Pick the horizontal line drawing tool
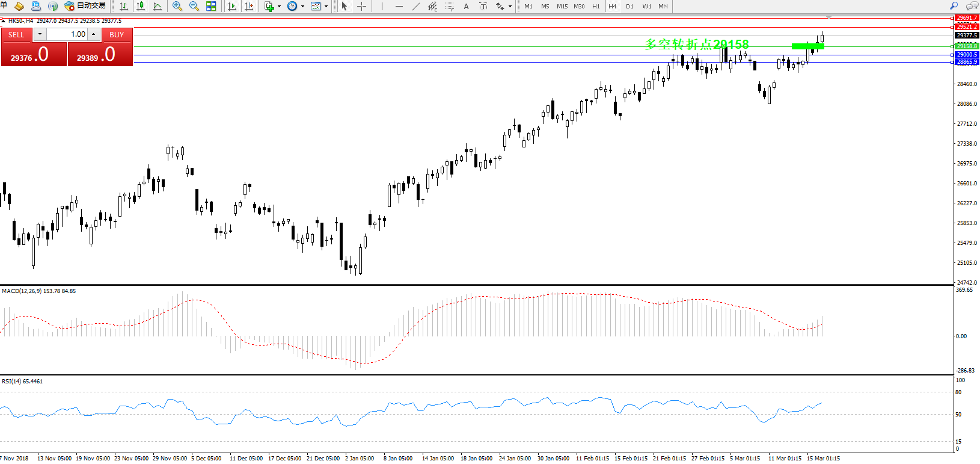The height and width of the screenshot is (464, 980). 399,6
